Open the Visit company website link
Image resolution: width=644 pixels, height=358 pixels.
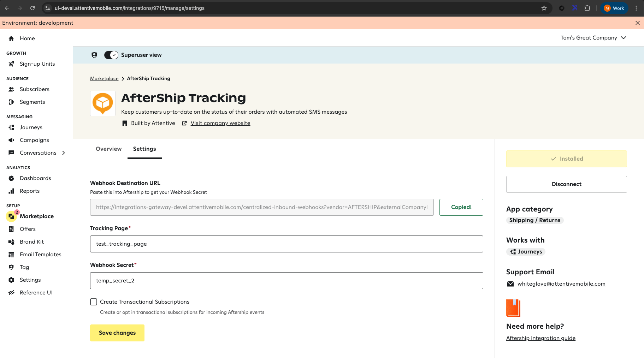220,123
